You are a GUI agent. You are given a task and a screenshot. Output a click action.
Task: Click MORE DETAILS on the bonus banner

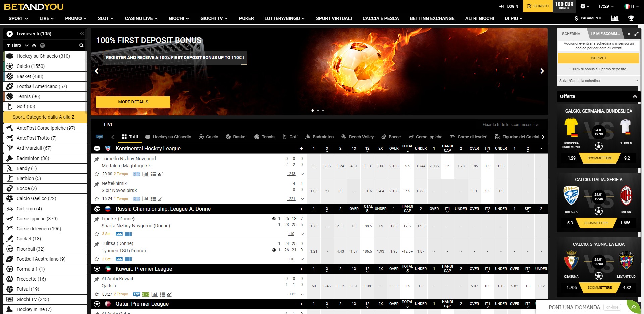tap(133, 102)
